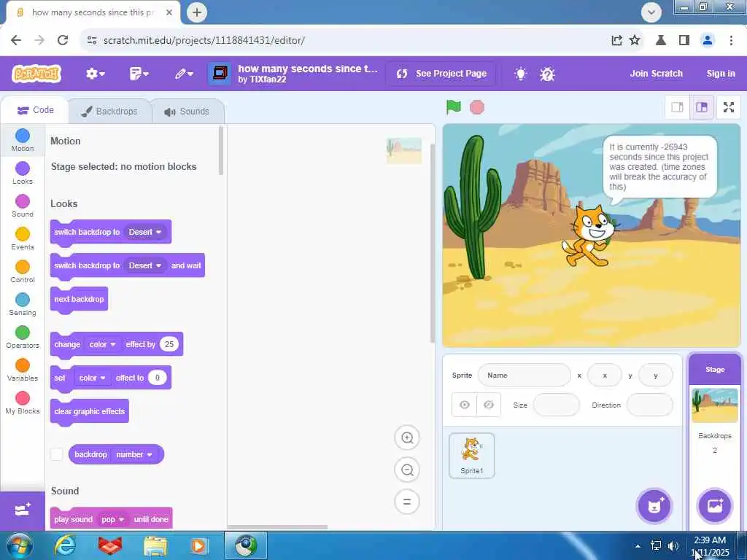Switch to small stage layout
This screenshot has height=560, width=747.
[x=677, y=107]
